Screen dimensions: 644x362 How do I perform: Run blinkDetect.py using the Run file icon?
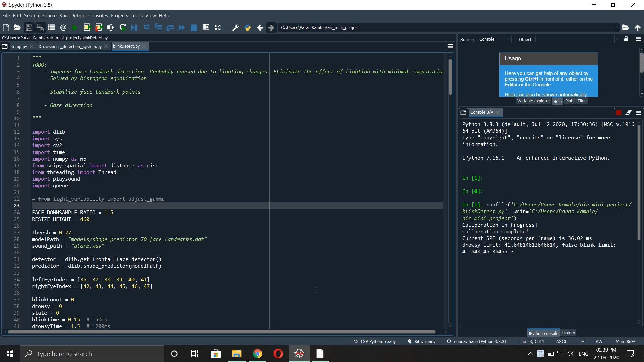coord(75,27)
